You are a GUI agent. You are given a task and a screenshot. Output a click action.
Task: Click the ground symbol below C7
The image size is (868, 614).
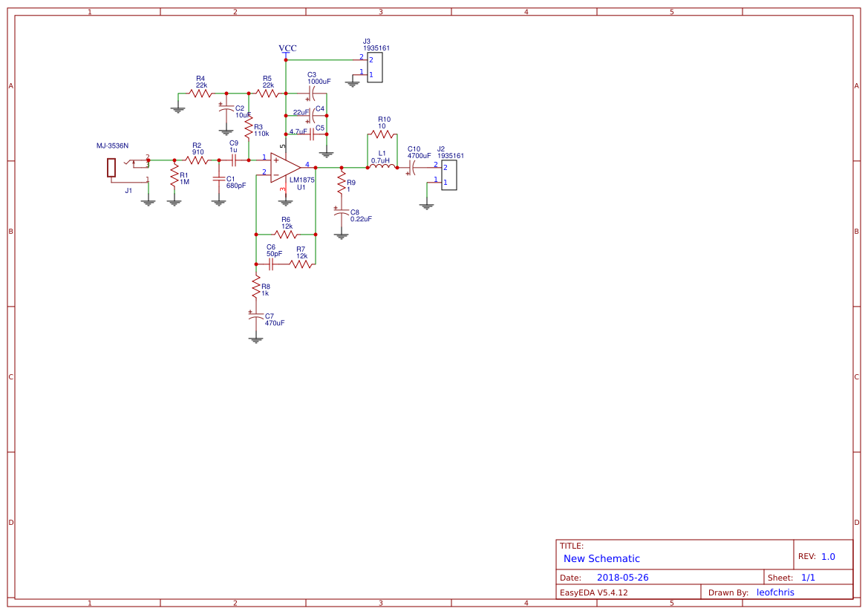[255, 339]
